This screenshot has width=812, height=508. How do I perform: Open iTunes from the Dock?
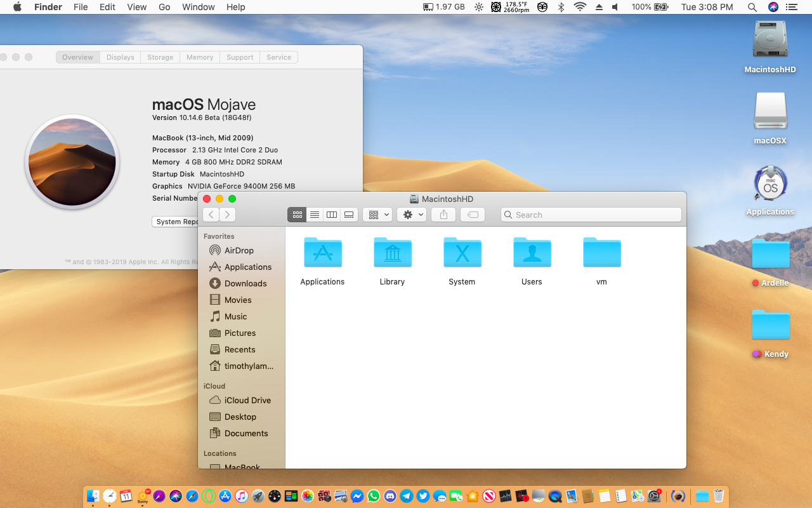click(242, 496)
